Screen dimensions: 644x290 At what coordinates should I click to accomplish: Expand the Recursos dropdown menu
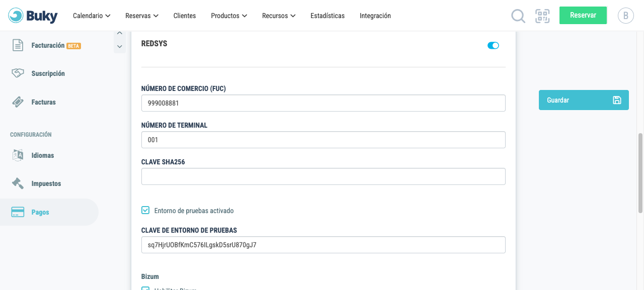pyautogui.click(x=279, y=16)
